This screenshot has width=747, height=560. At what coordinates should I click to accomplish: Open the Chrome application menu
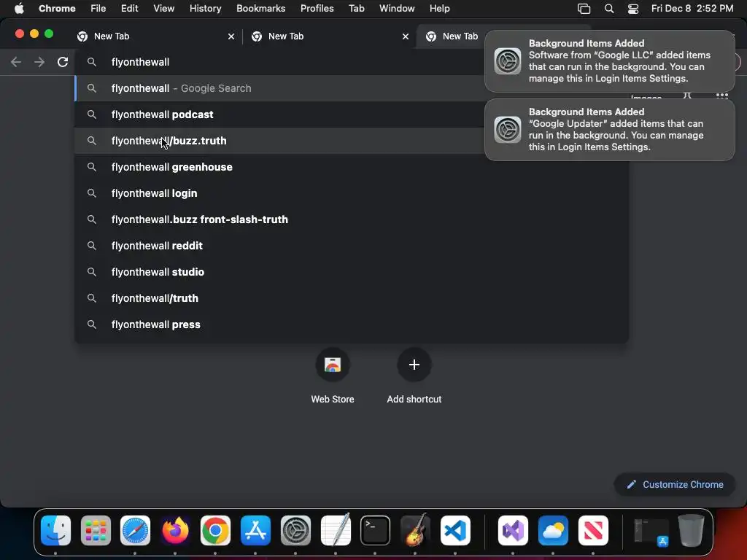(x=57, y=9)
